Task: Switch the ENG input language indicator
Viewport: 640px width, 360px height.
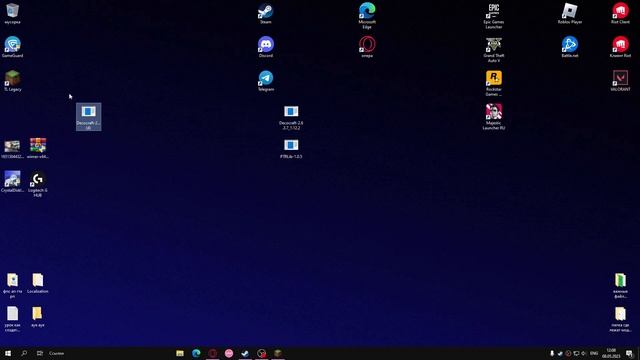Action: pos(594,353)
